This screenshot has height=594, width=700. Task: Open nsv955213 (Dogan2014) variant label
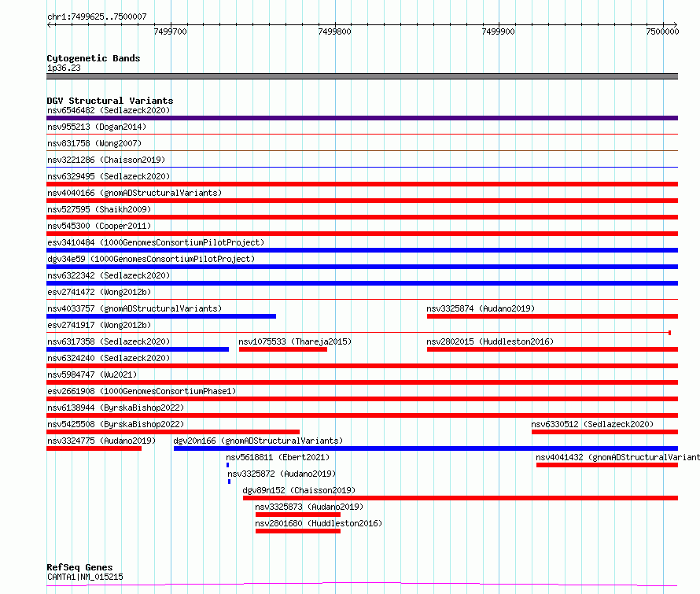(x=97, y=127)
